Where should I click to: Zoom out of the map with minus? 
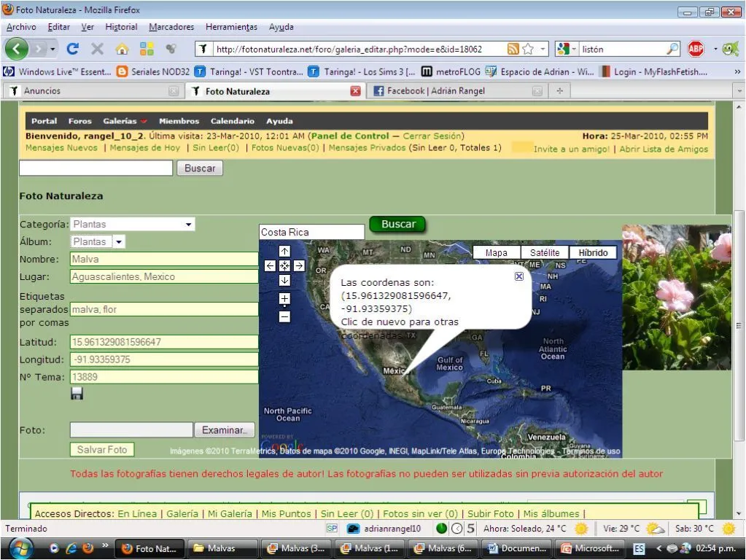pyautogui.click(x=284, y=316)
